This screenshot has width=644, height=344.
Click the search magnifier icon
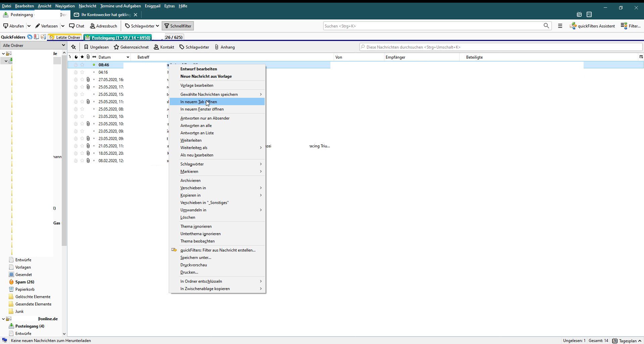point(546,26)
